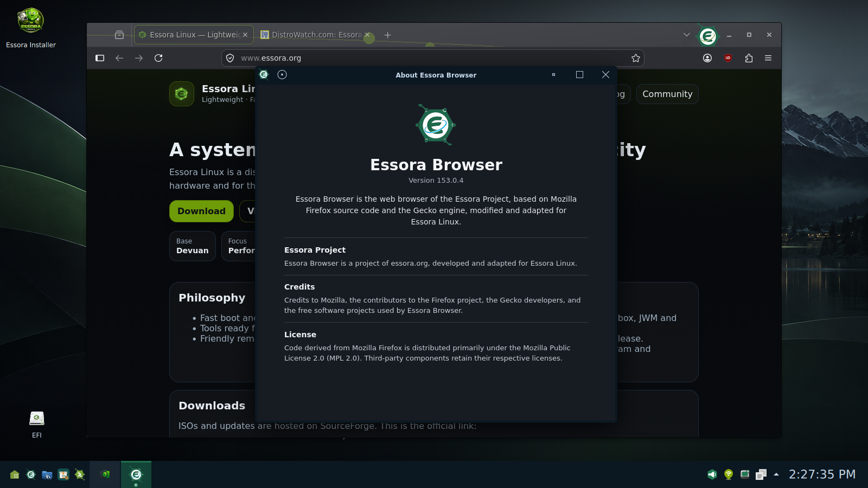868x488 pixels.
Task: Launch the terminal from the taskbar
Action: (x=80, y=474)
